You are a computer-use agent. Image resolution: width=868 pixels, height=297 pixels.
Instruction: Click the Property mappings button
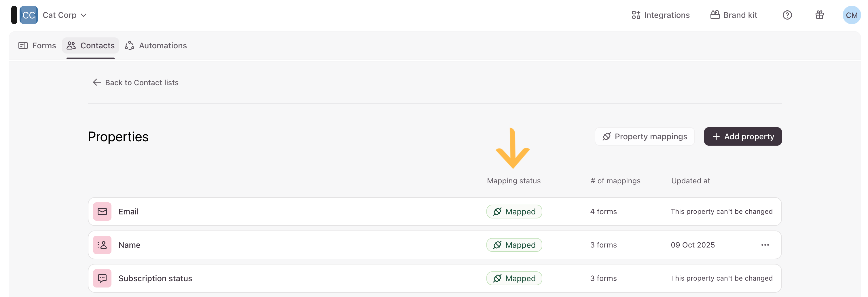[645, 136]
